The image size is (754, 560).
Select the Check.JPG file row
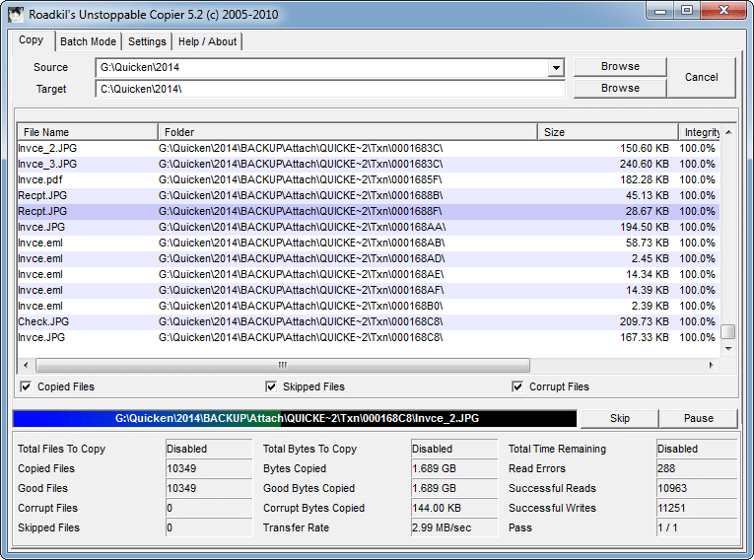[x=369, y=321]
